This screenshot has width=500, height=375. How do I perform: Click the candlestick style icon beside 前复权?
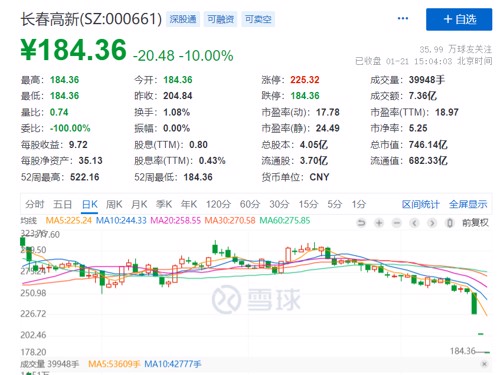click(450, 223)
